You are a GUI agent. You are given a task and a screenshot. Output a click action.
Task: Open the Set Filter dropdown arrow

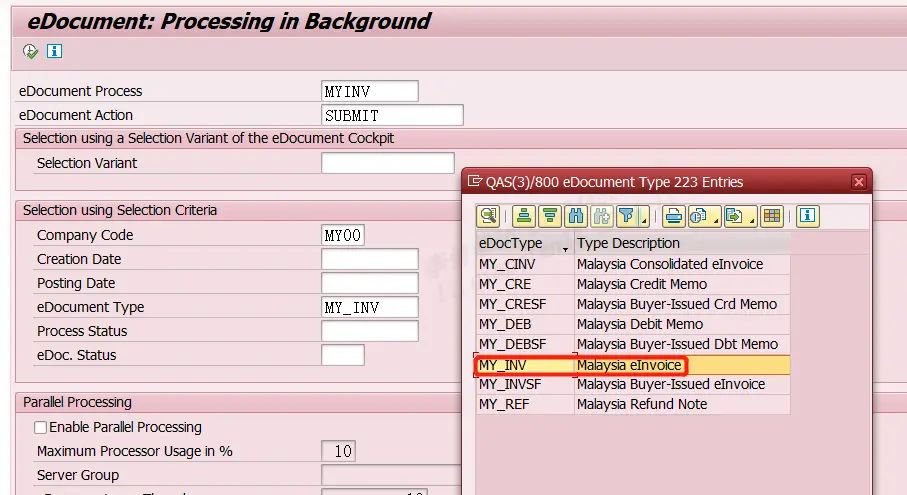[644, 219]
